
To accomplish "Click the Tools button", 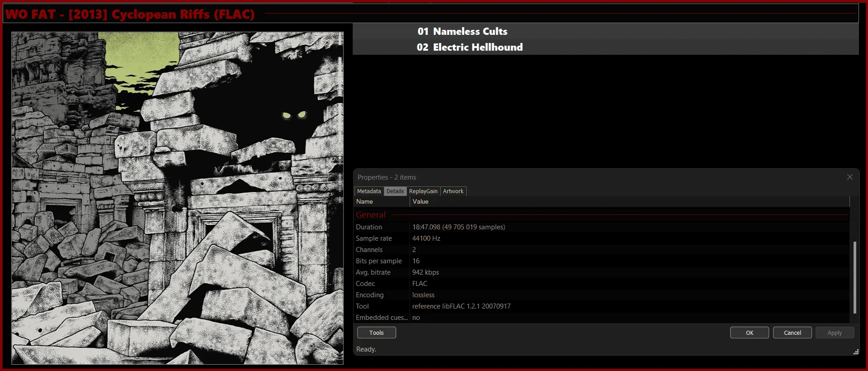I will pos(376,333).
